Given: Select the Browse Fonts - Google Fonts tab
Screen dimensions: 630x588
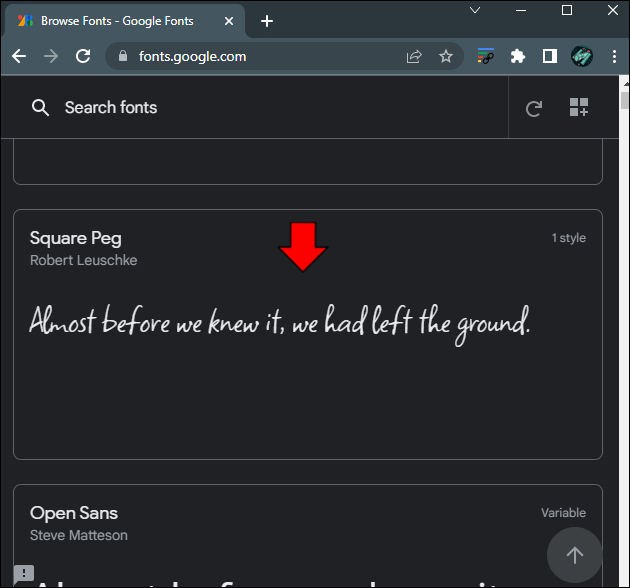Looking at the screenshot, I should [115, 21].
